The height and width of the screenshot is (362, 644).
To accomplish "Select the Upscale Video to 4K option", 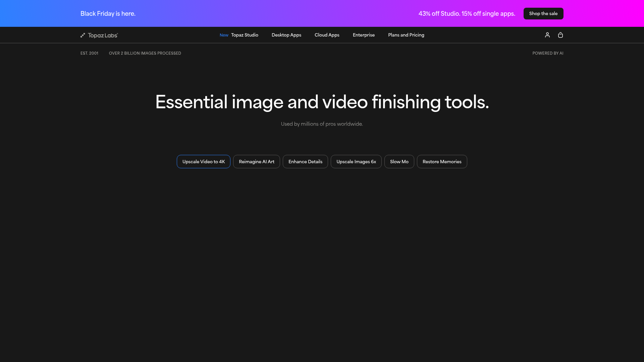I will point(203,161).
